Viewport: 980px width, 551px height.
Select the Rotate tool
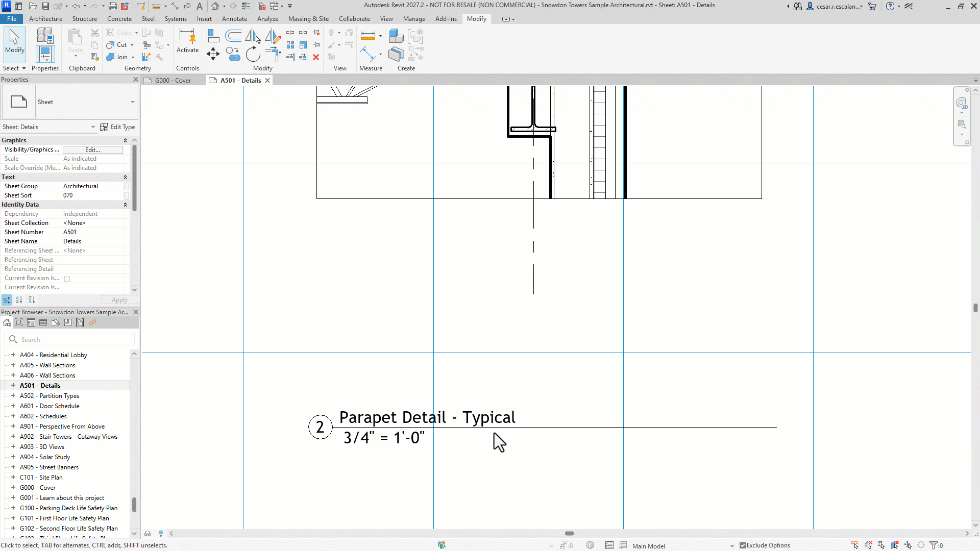click(253, 54)
